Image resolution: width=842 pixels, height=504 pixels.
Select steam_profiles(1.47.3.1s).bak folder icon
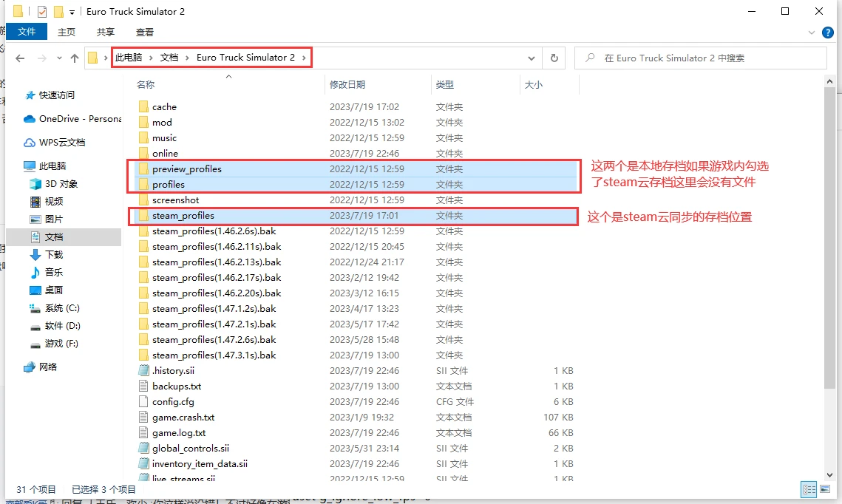point(143,355)
